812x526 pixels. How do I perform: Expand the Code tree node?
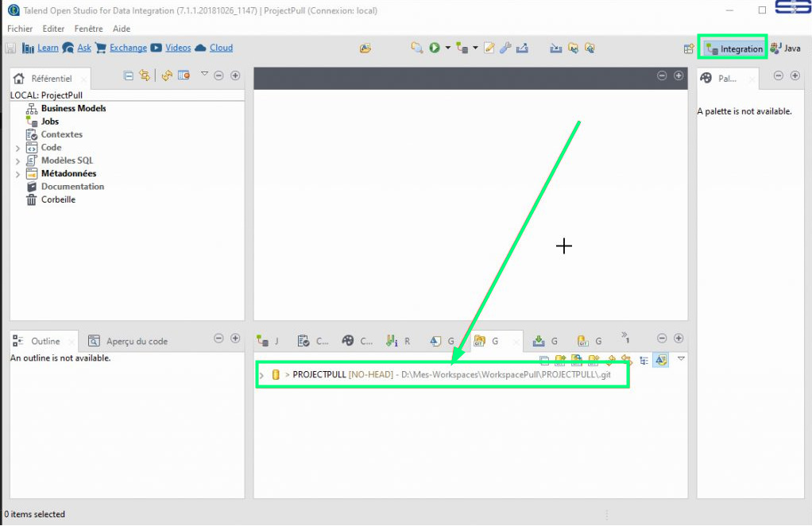(17, 148)
